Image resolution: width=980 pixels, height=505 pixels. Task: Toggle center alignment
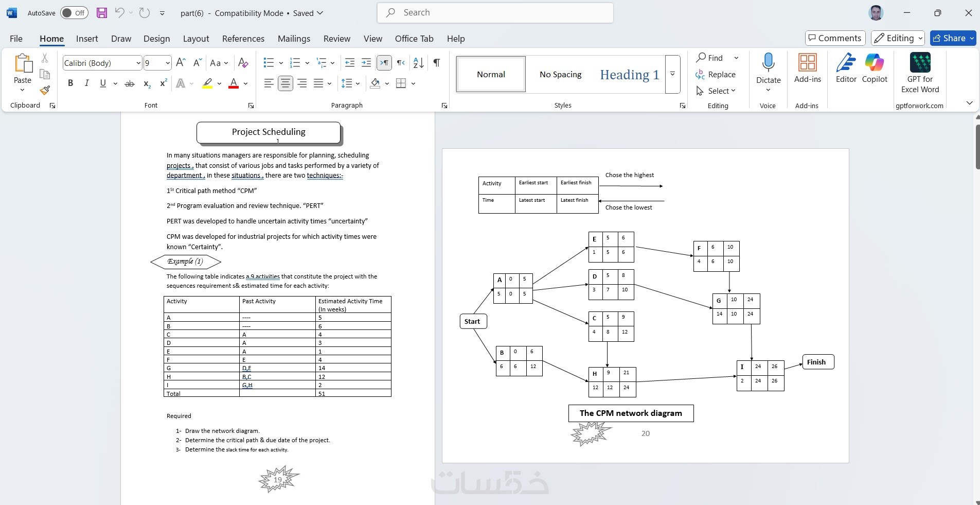coord(285,83)
